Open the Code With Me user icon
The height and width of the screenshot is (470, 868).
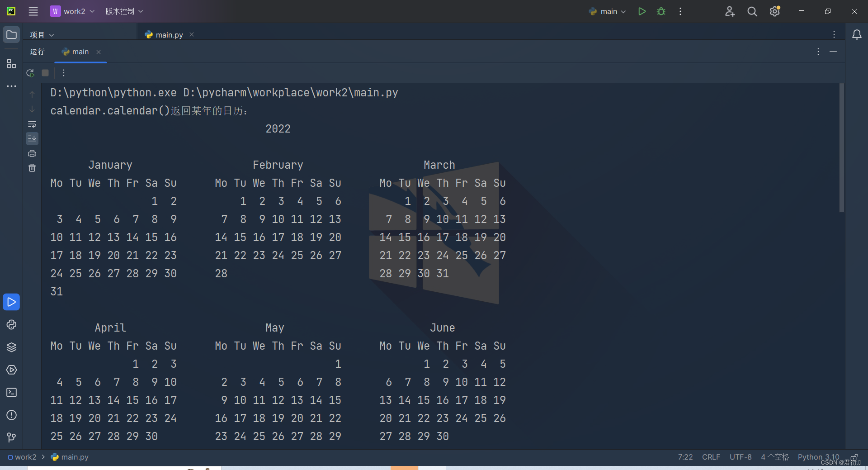click(x=730, y=11)
